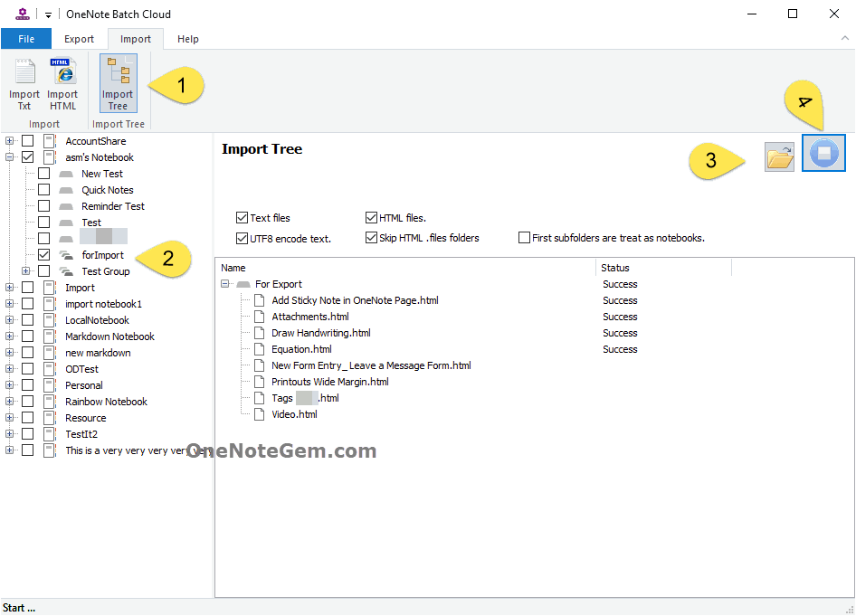This screenshot has width=856, height=616.
Task: Expand the Import notebook node
Action: pos(9,287)
